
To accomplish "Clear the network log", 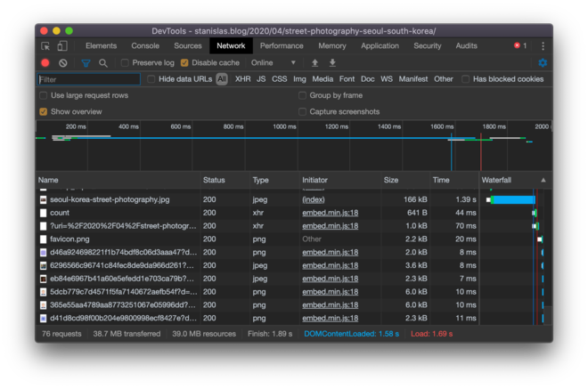I will pos(63,63).
